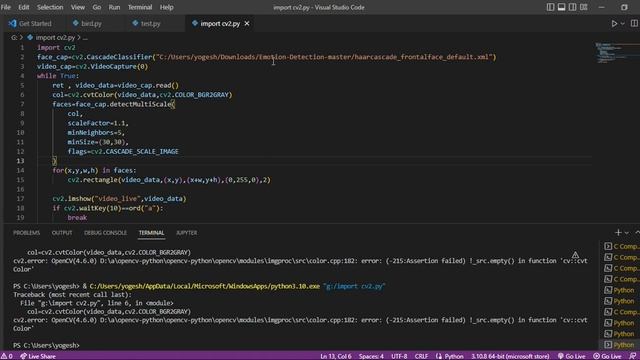
Task: Click line number 13 in the gutter
Action: point(20,161)
